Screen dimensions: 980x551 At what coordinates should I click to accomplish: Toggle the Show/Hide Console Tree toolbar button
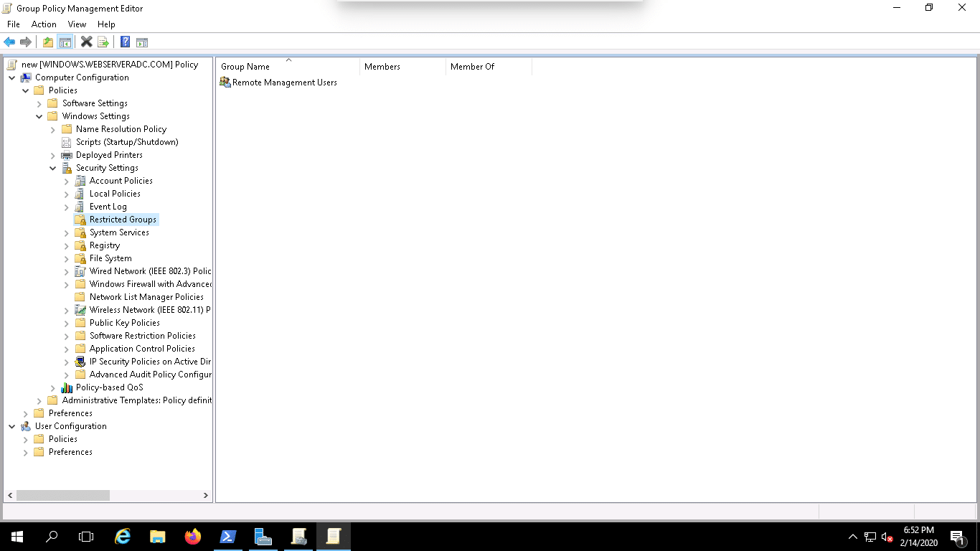click(65, 42)
